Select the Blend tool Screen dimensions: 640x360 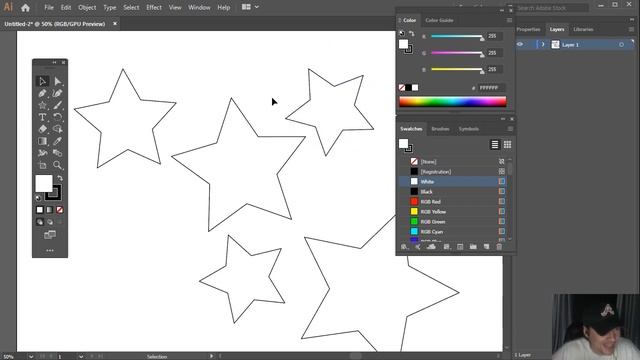pyautogui.click(x=58, y=153)
